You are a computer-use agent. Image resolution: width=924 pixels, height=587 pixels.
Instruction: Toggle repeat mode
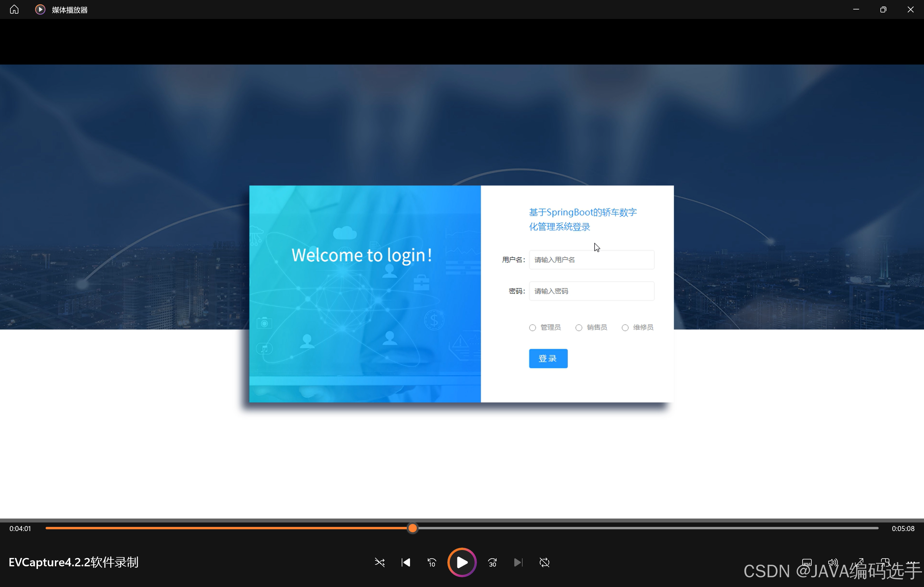click(544, 562)
